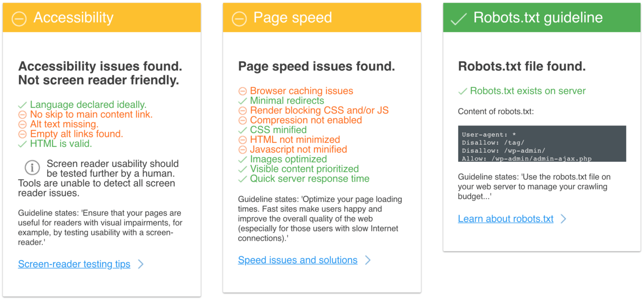Expand the chevron next to Speed issues and solutions

368,260
